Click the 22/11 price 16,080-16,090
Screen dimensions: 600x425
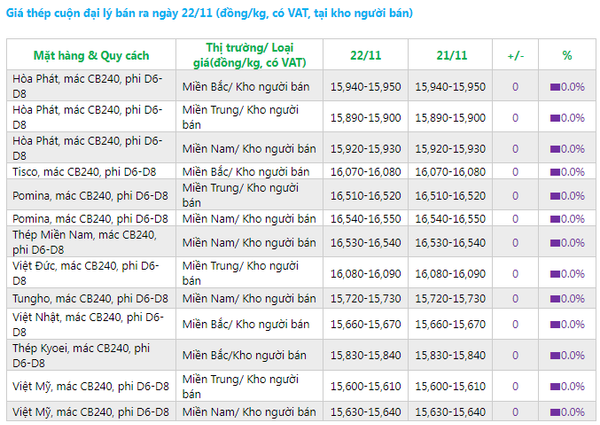366,274
